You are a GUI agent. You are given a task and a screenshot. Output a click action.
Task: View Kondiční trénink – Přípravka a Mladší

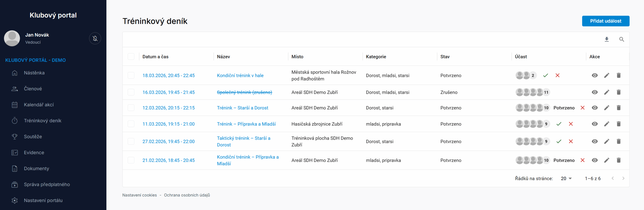[x=594, y=160]
